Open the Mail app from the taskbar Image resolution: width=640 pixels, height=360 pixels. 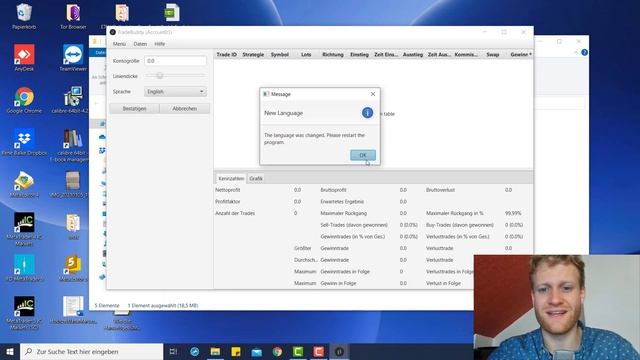point(256,351)
